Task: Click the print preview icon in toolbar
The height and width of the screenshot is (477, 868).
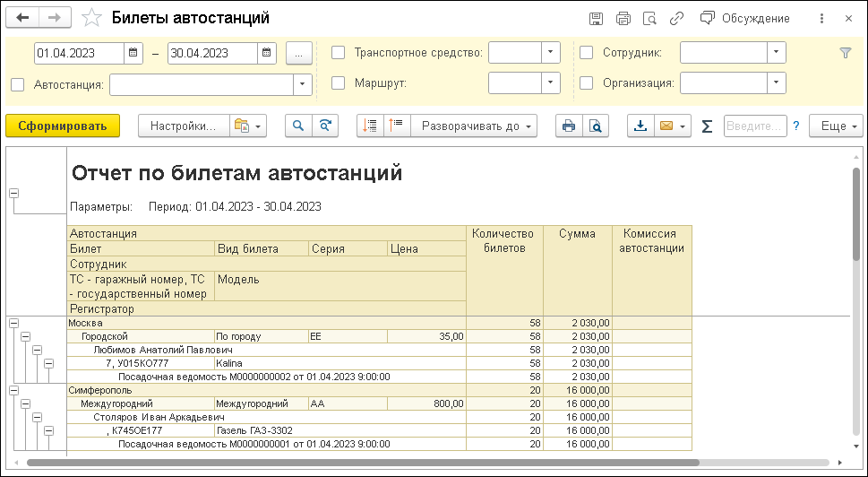Action: pos(594,126)
